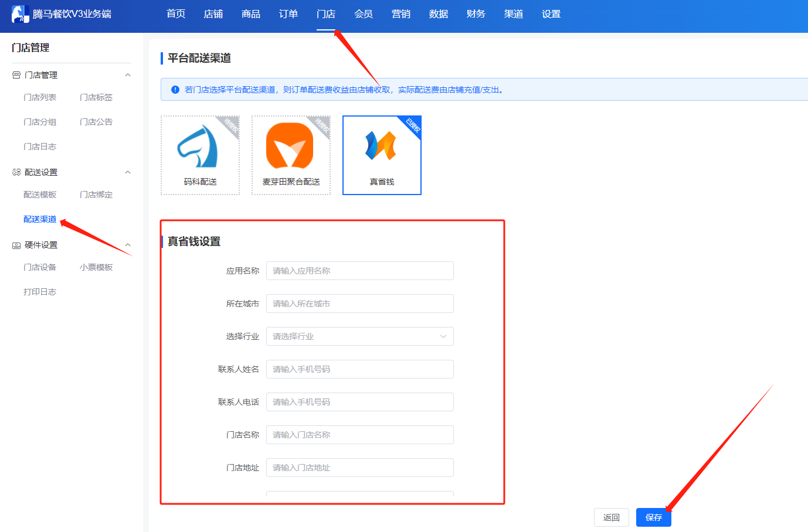The width and height of the screenshot is (808, 532).
Task: Click the 返回 button
Action: coord(612,517)
